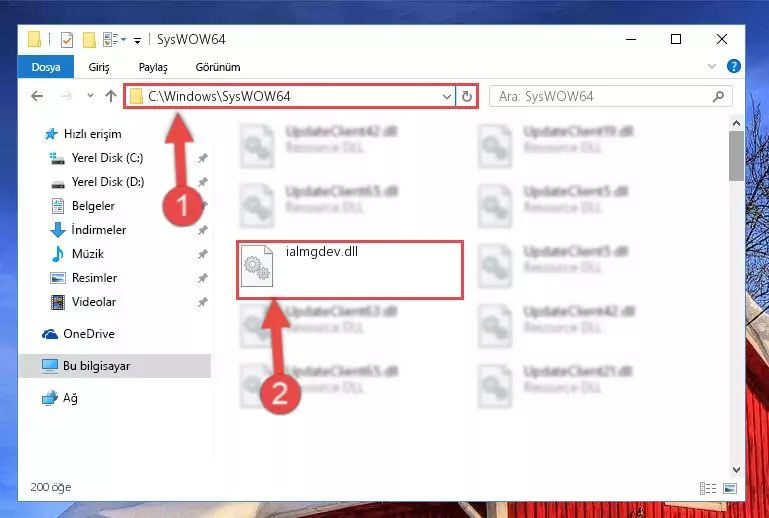Switch to the Görünüm ribbon tab
Screen dimensions: 769x518
[x=218, y=67]
